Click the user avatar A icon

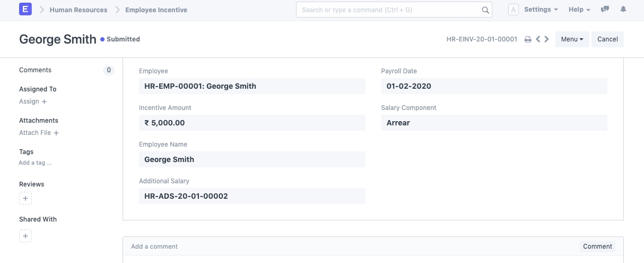513,10
